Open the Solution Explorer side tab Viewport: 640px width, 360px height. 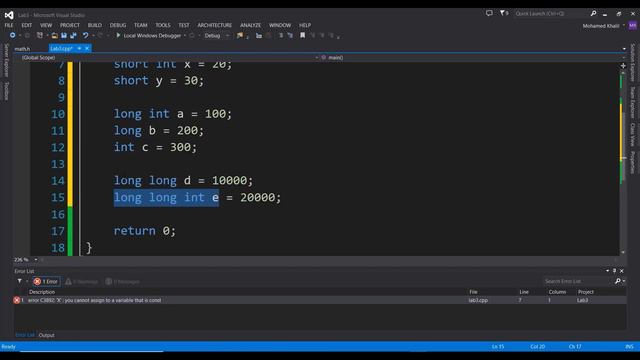pos(633,63)
